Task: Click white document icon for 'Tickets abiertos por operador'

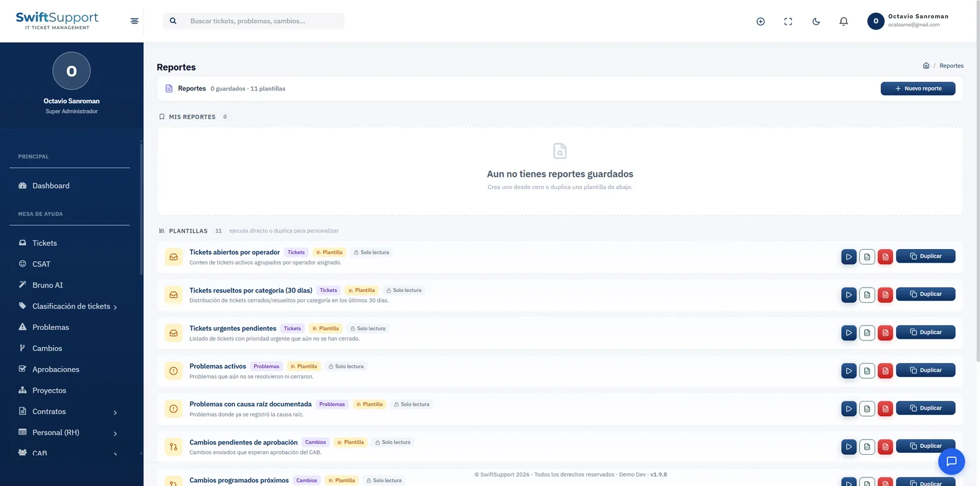Action: click(x=867, y=257)
